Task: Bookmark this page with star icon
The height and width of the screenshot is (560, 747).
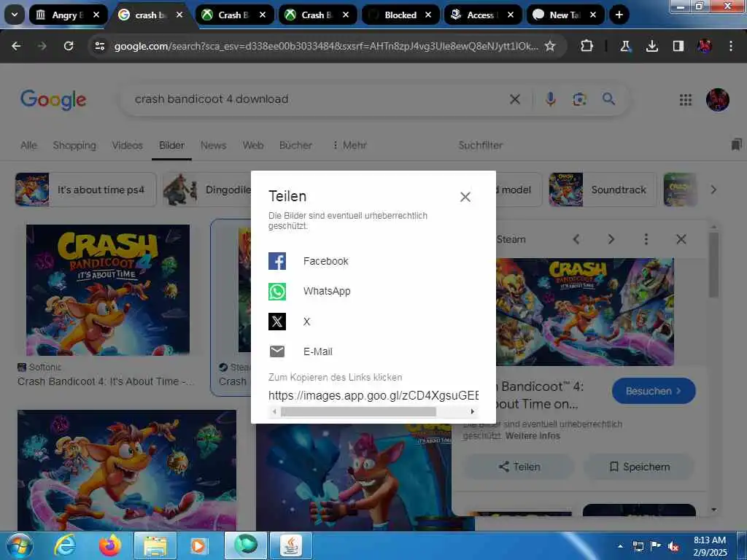Action: [550, 46]
